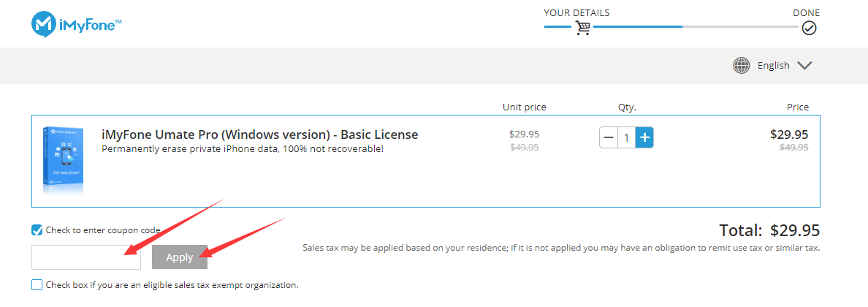The height and width of the screenshot is (307, 868).
Task: Expand the language dropdown chevron
Action: pyautogui.click(x=804, y=65)
